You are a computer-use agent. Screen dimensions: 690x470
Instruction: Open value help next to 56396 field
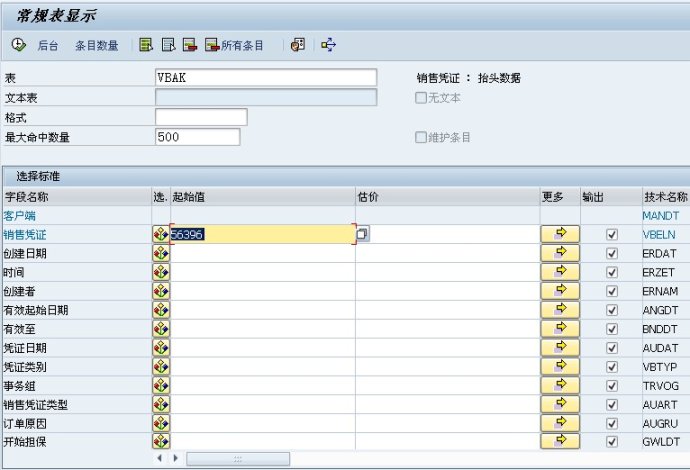tap(362, 234)
